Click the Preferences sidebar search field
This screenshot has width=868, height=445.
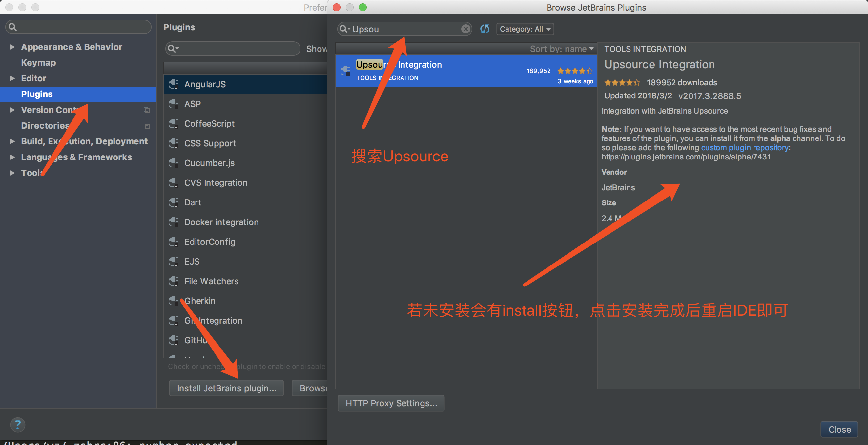click(x=78, y=27)
